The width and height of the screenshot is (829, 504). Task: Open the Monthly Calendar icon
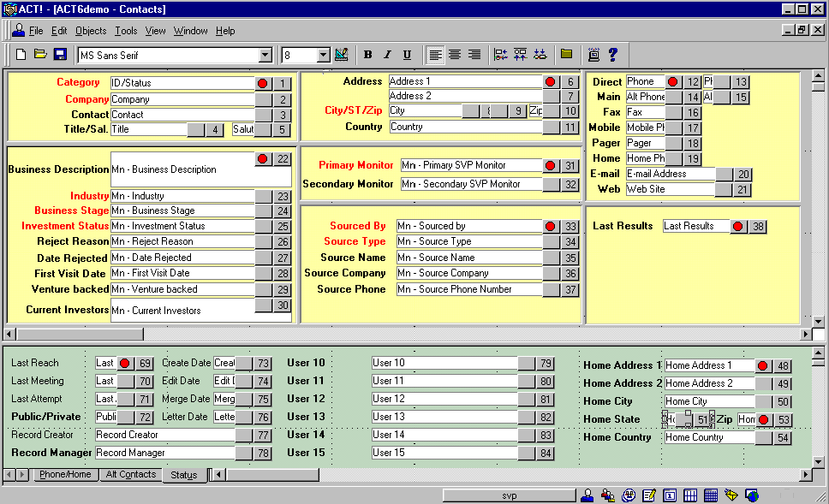click(711, 495)
